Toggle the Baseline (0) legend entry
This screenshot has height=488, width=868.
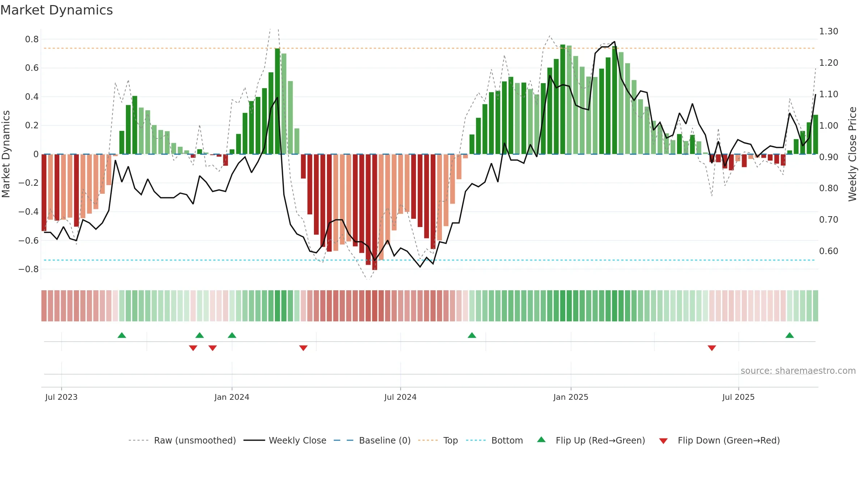[372, 440]
